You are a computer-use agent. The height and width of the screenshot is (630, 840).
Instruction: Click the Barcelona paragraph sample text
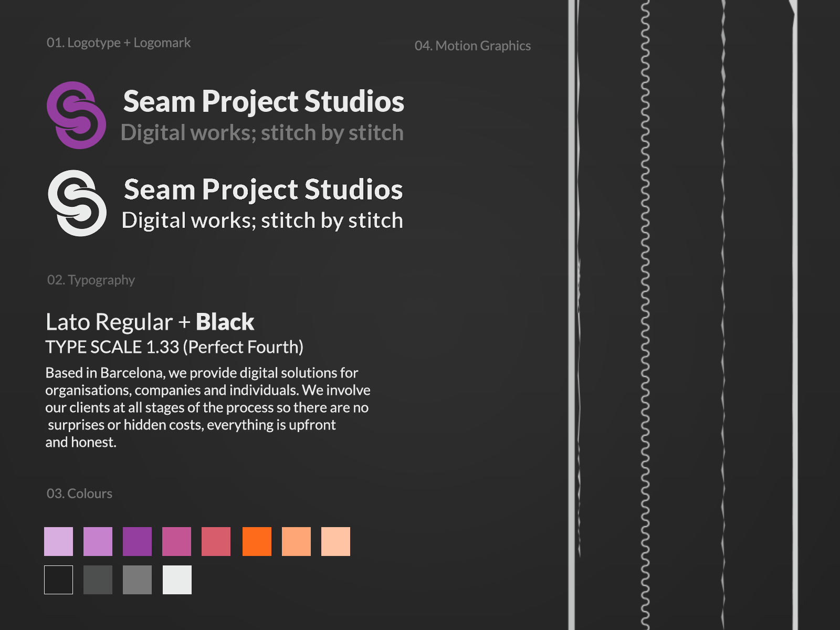207,407
